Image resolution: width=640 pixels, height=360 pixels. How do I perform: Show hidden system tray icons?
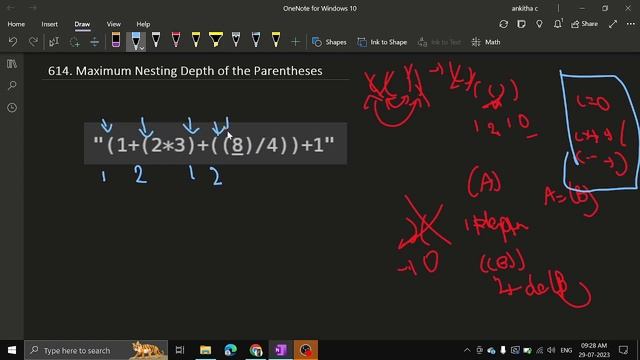(467, 350)
